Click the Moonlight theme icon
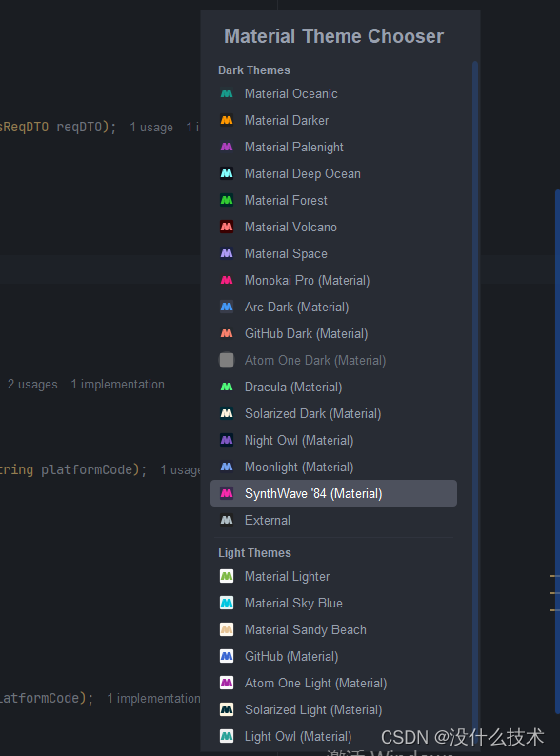The height and width of the screenshot is (756, 560). pos(227,467)
